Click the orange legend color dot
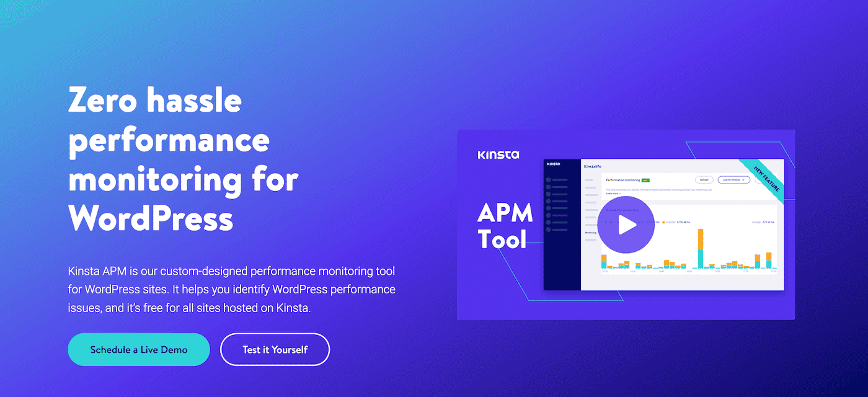Image resolution: width=868 pixels, height=397 pixels. pos(664,222)
